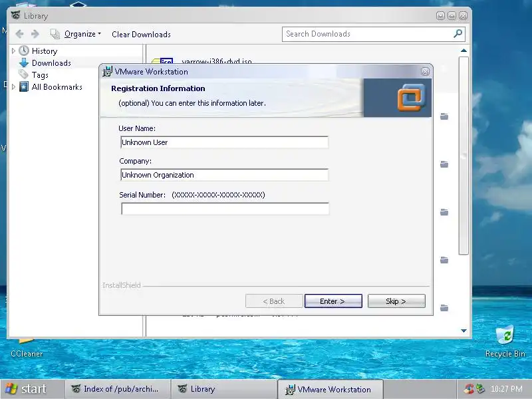The image size is (532, 399).
Task: Open the Recycle Bin desktop icon
Action: pyautogui.click(x=505, y=341)
